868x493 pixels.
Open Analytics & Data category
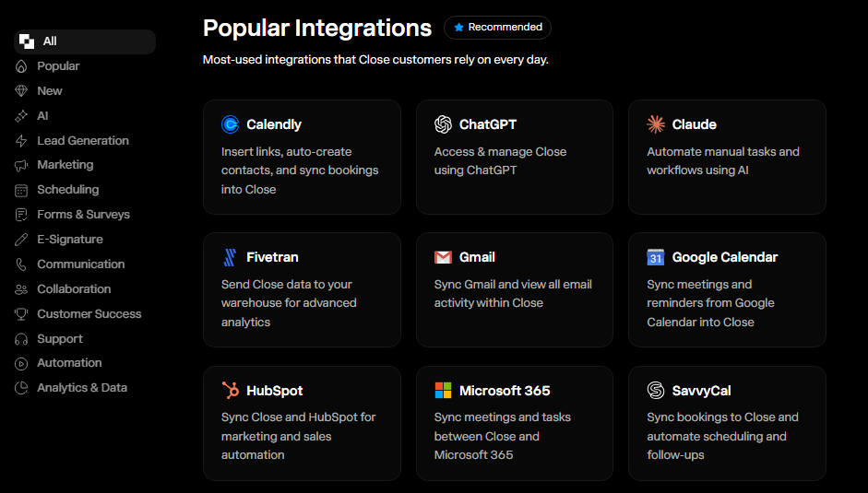point(82,388)
